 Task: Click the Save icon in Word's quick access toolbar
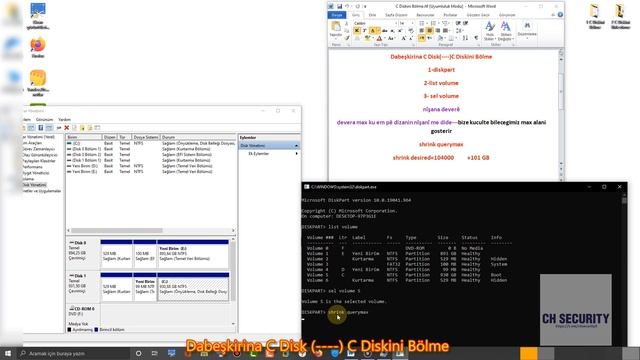[340, 6]
